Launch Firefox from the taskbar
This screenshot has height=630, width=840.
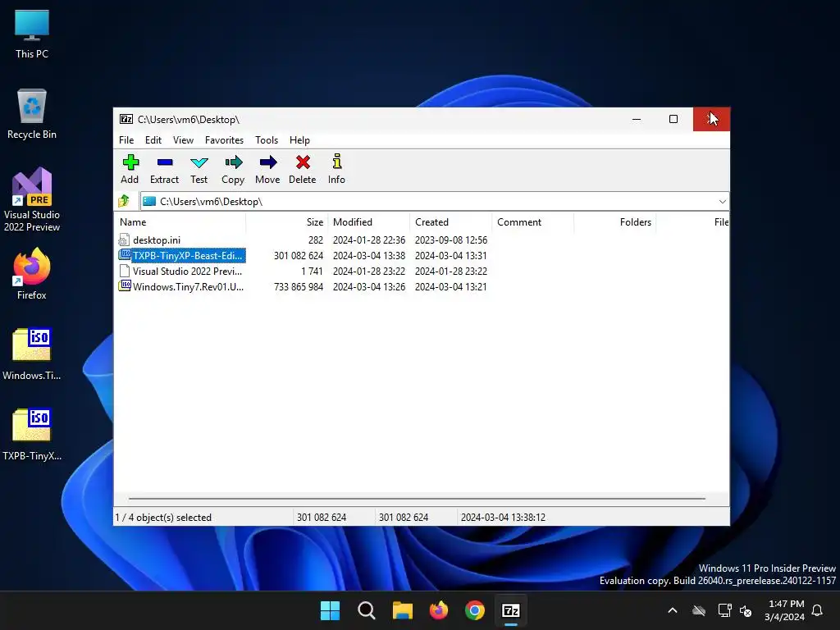pyautogui.click(x=439, y=610)
